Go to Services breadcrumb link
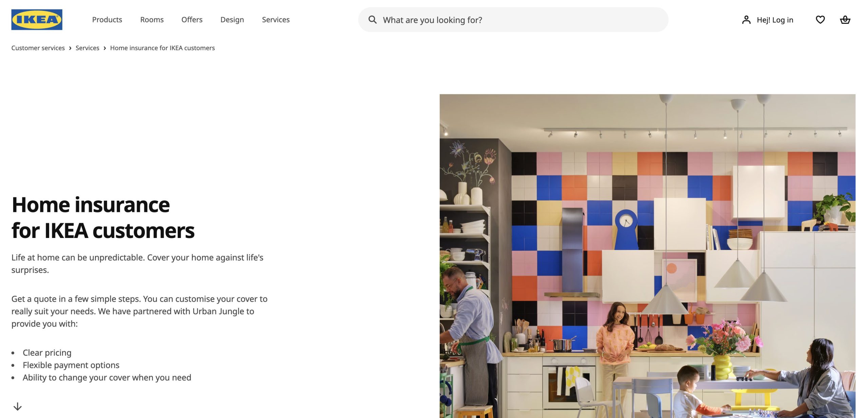Screen dimensions: 868x418 (87, 48)
